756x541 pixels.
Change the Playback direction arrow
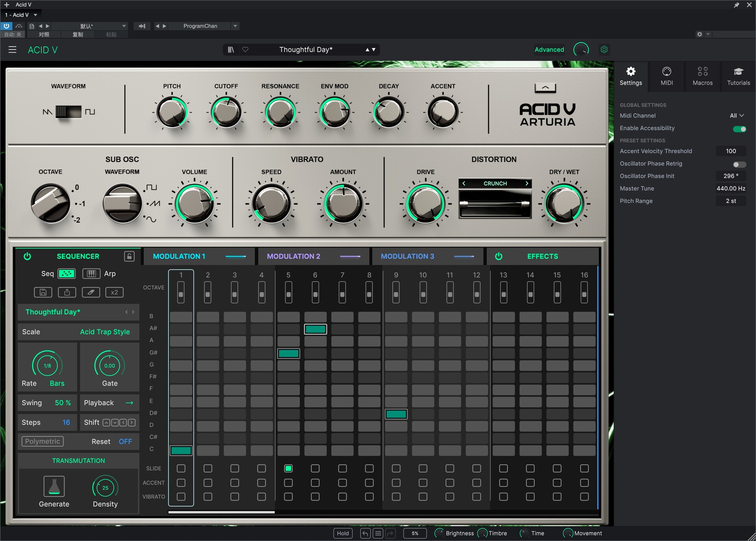129,403
